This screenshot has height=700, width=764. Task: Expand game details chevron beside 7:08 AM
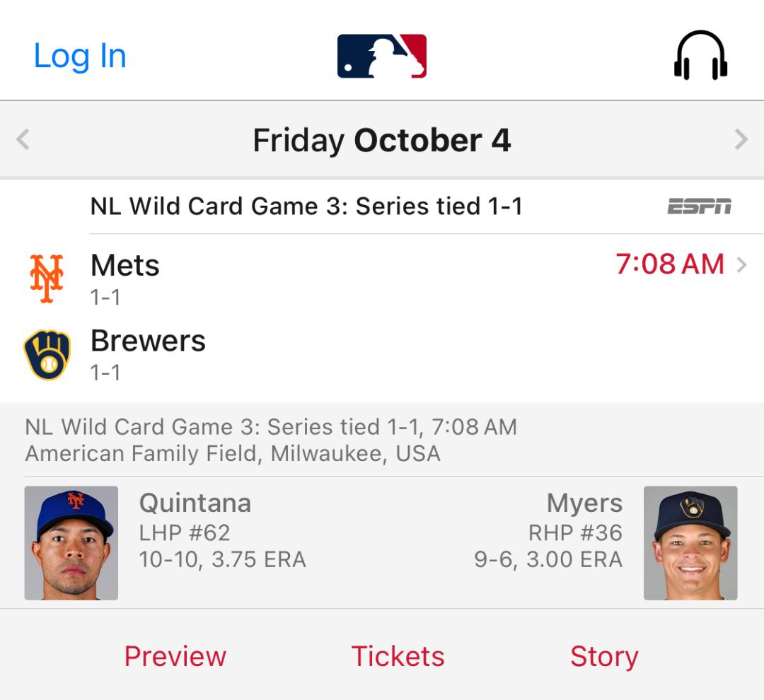pyautogui.click(x=741, y=265)
